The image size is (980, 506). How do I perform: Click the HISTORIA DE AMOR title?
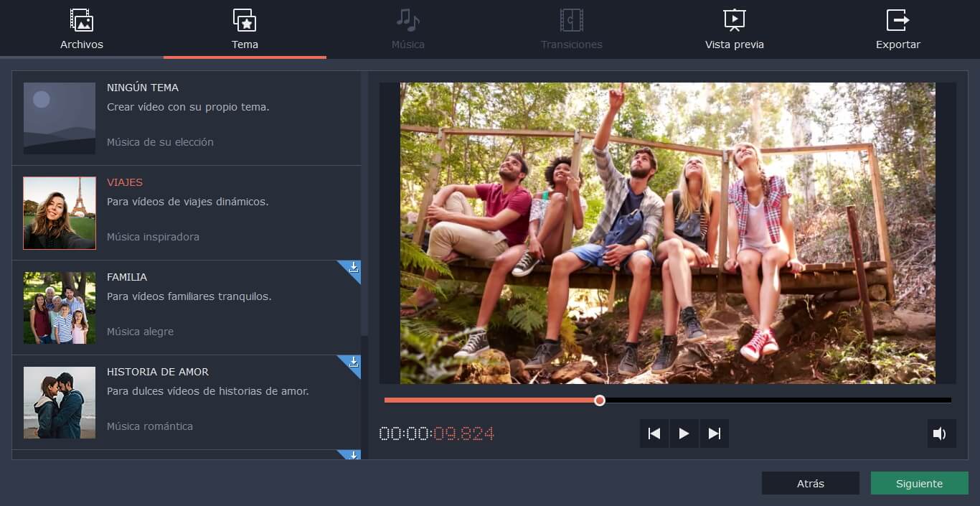click(x=158, y=372)
